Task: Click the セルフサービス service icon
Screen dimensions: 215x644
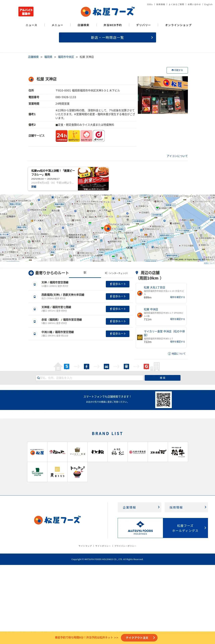Action: (86, 136)
